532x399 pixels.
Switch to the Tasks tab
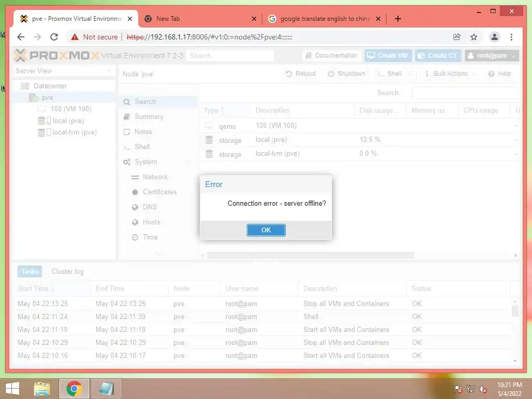click(30, 271)
